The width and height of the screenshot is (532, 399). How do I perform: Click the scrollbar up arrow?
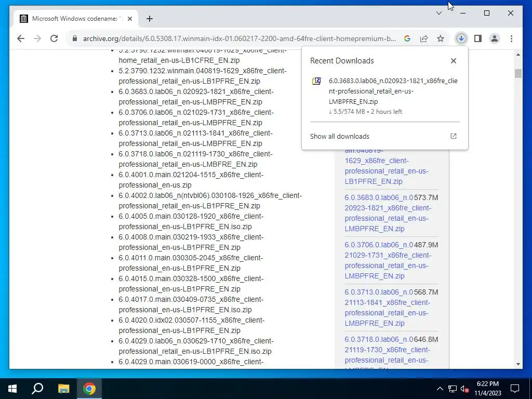(518, 55)
